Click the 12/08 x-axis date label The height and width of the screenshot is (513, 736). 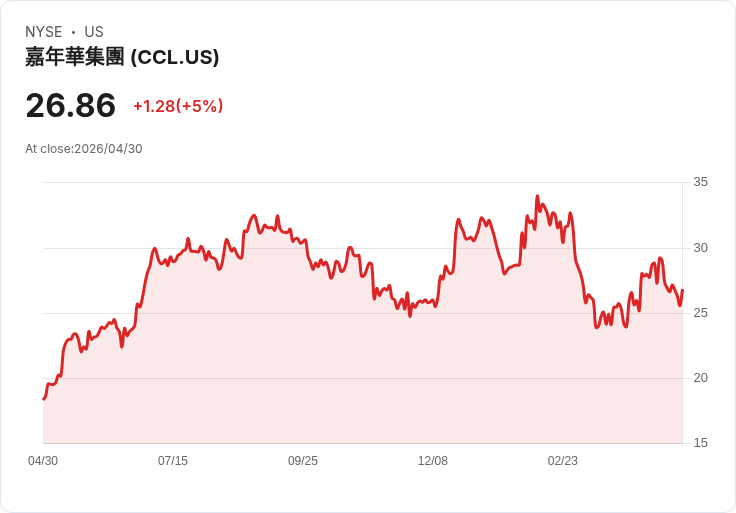click(x=433, y=461)
